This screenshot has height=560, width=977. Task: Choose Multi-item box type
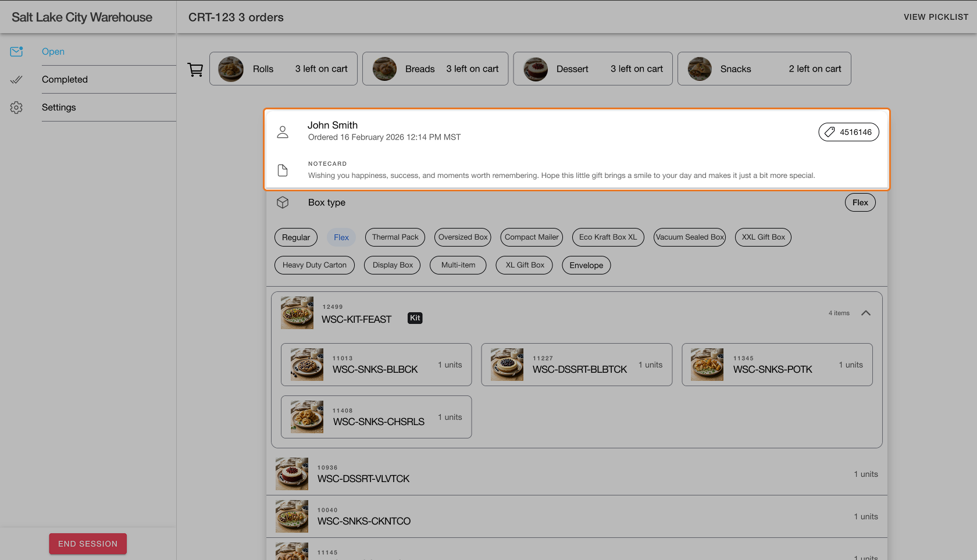(458, 265)
